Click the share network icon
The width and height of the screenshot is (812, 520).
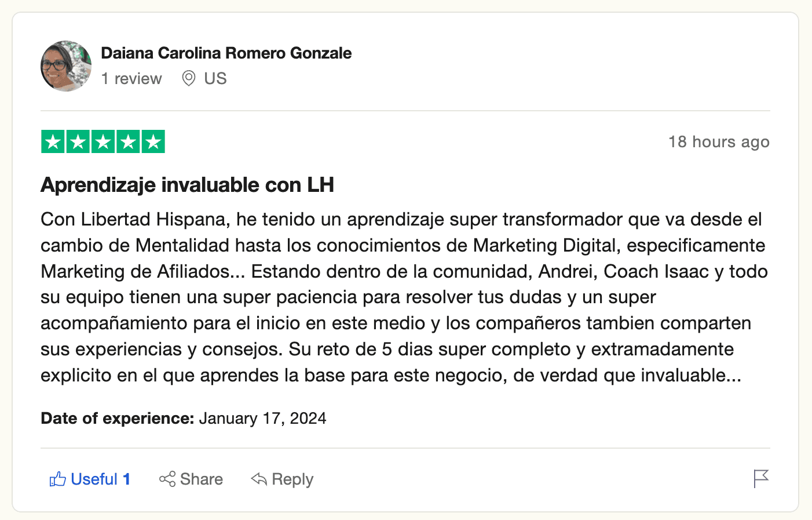click(167, 479)
